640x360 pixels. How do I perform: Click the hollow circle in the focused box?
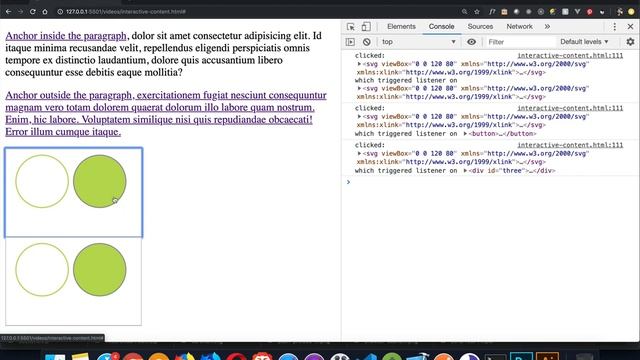42,181
